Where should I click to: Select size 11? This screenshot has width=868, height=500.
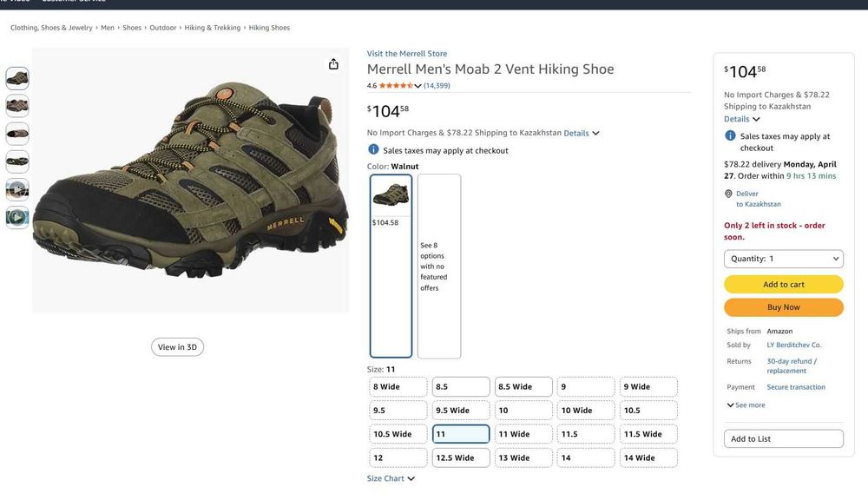pos(461,434)
